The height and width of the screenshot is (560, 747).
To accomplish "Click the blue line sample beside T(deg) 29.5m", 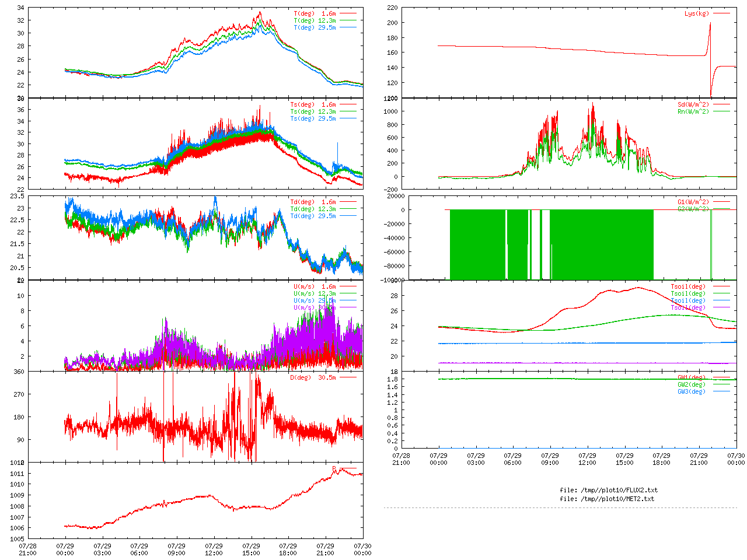I will pos(347,27).
